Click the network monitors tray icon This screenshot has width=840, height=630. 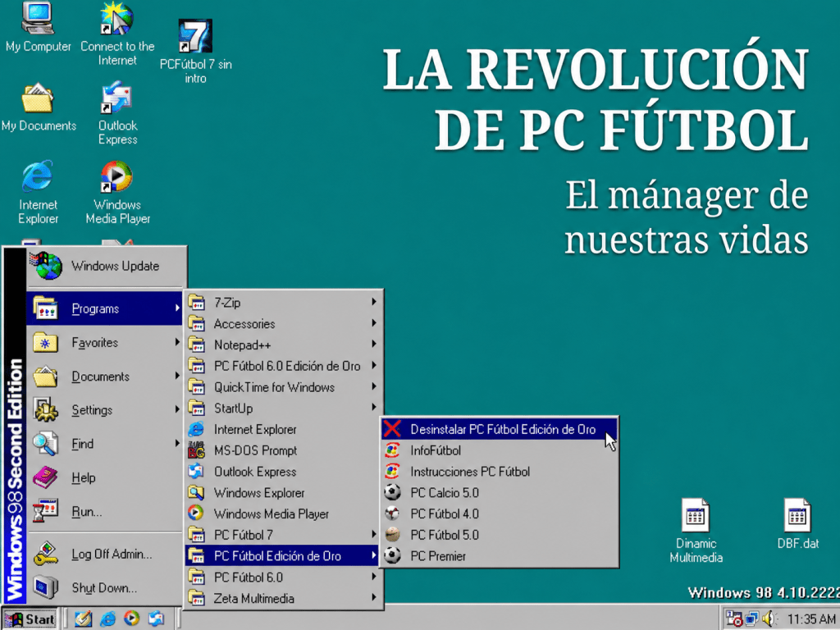click(x=751, y=619)
